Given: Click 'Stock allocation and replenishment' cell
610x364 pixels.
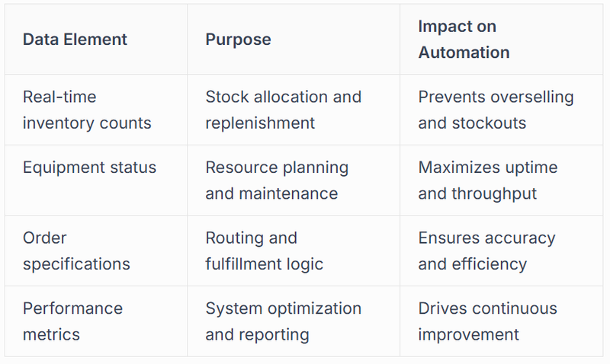Looking at the screenshot, I should (283, 110).
